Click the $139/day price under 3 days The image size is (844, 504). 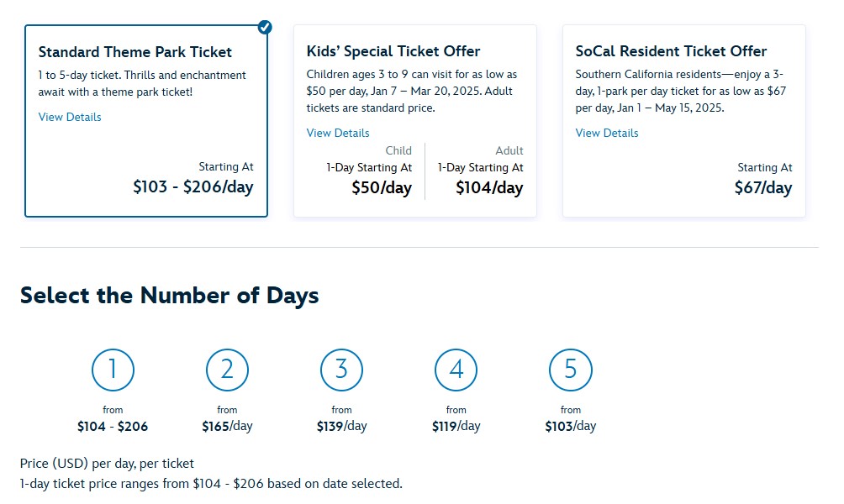click(341, 426)
